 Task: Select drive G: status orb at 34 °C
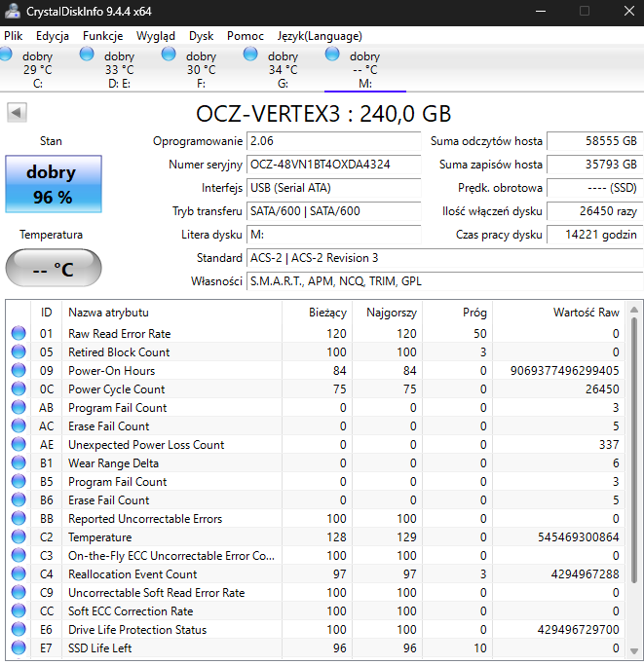pos(251,55)
